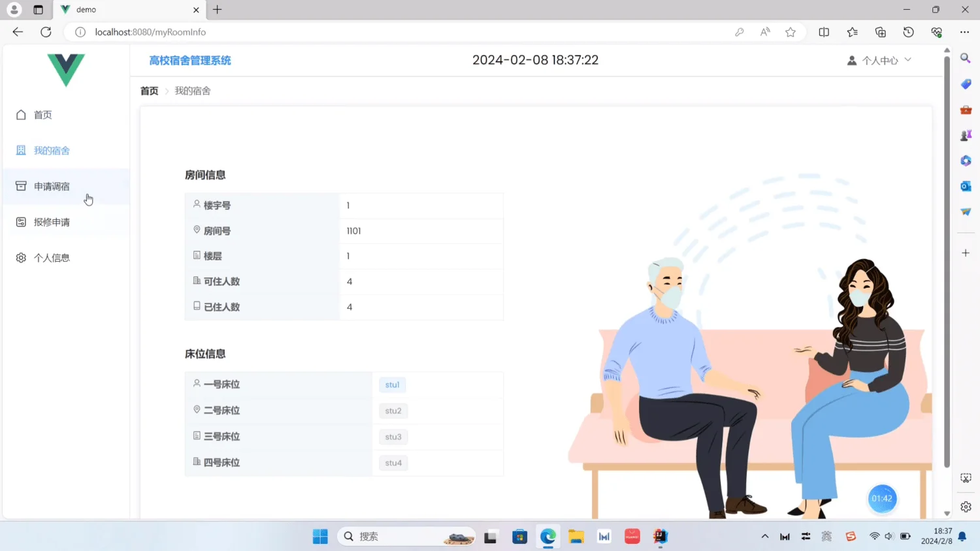Image resolution: width=980 pixels, height=551 pixels.
Task: Click the transfer icon beside 申请调宿
Action: pos(20,186)
